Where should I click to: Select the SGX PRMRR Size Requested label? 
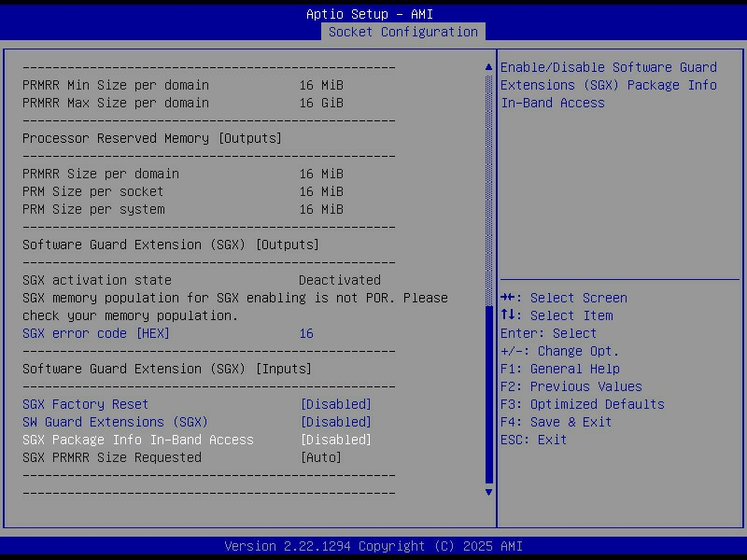(x=112, y=457)
